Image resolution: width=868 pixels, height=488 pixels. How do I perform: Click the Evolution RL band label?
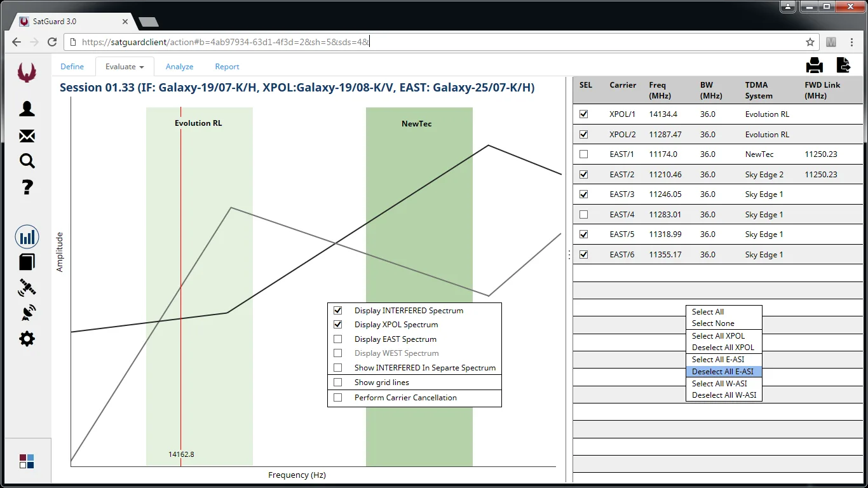(198, 123)
